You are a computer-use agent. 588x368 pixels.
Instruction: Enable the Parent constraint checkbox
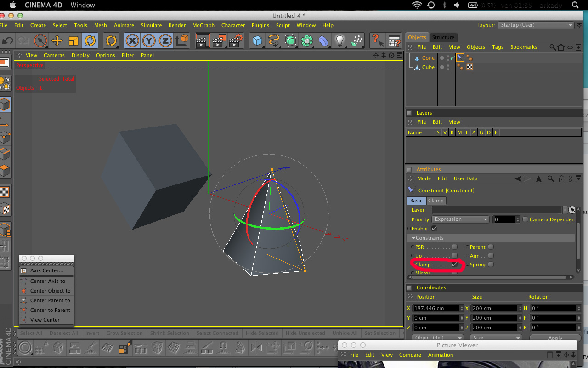(491, 247)
